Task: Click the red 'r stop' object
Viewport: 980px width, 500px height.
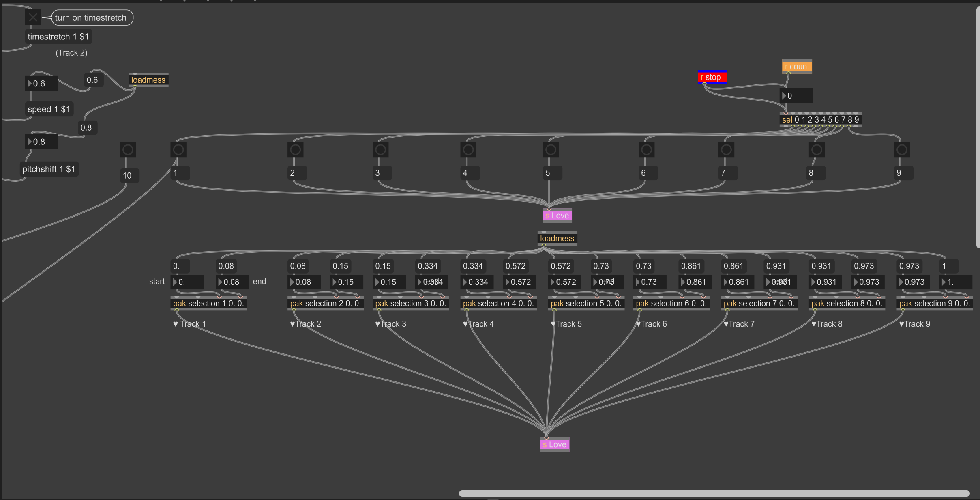Action: (712, 77)
